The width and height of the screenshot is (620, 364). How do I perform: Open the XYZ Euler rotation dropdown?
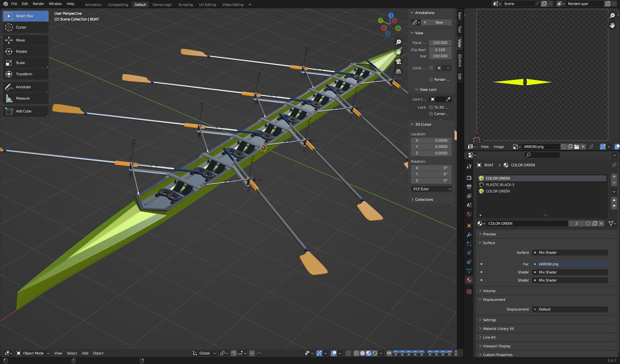[x=431, y=189]
